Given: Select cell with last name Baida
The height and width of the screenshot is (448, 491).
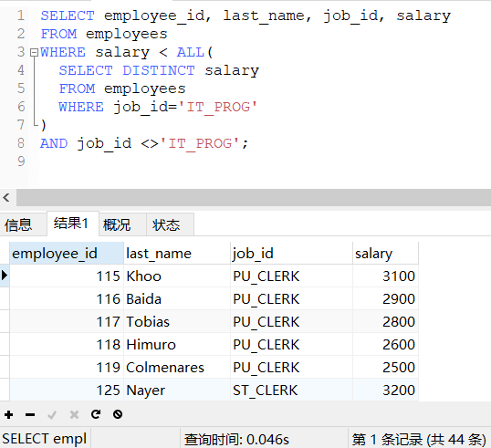Looking at the screenshot, I should click(x=177, y=299).
